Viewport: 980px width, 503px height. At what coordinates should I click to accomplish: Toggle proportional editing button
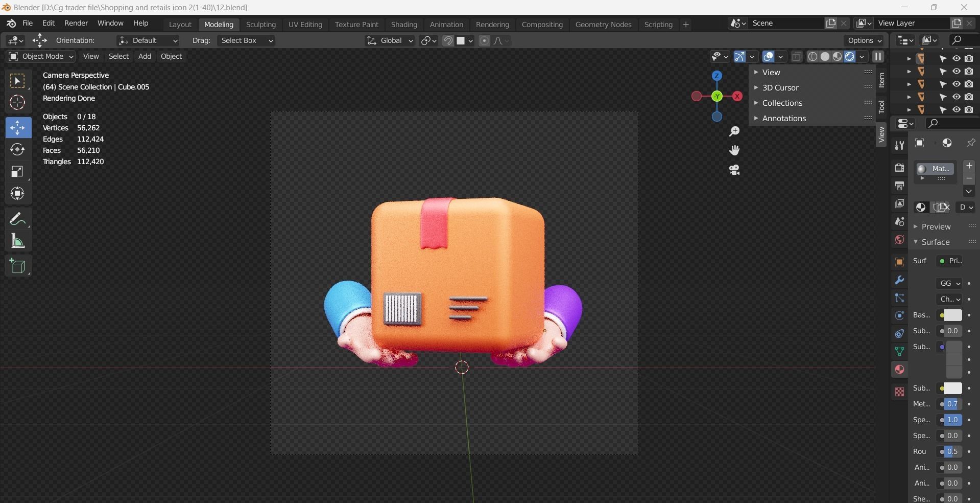484,41
